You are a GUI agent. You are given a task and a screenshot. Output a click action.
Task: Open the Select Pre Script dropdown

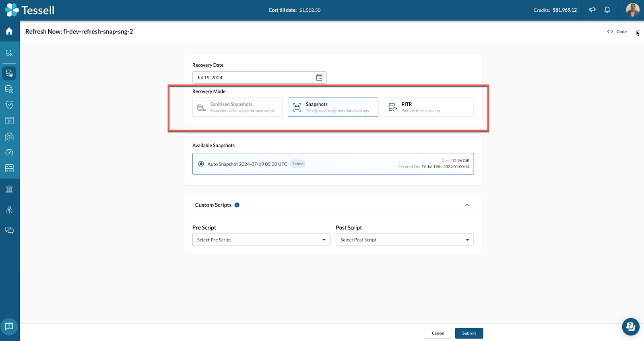[261, 240]
